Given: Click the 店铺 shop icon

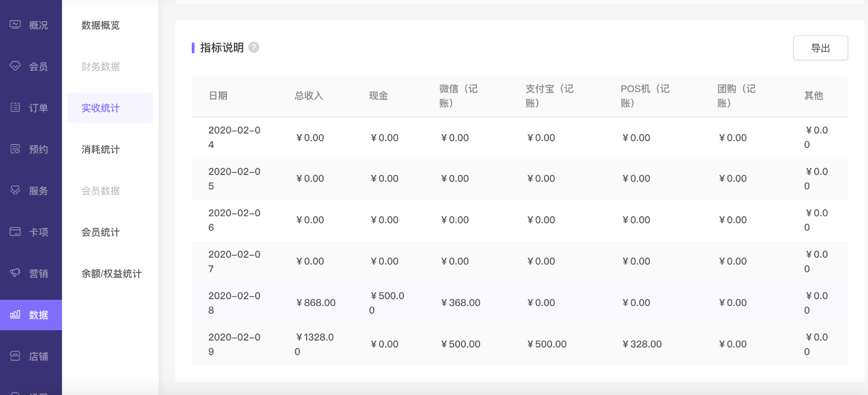Looking at the screenshot, I should point(15,356).
